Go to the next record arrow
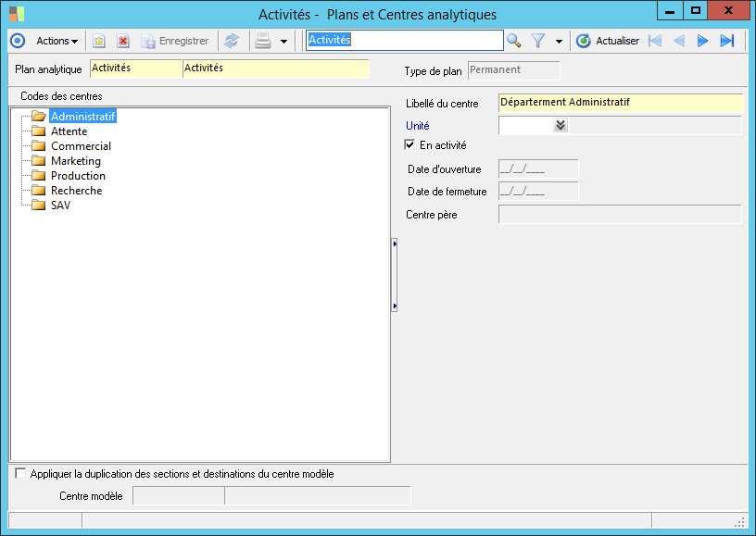Image resolution: width=756 pixels, height=536 pixels. point(703,41)
